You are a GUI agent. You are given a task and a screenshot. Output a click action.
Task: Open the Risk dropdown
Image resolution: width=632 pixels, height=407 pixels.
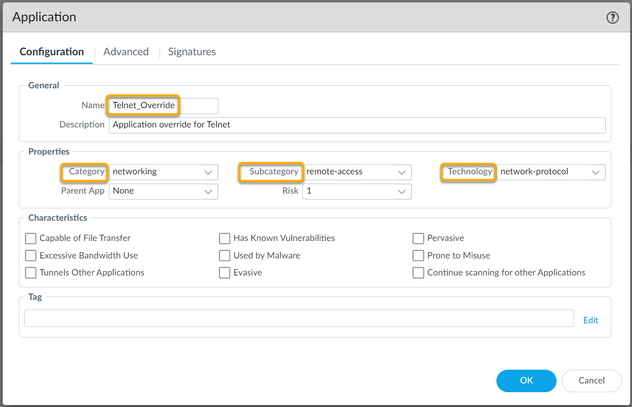(x=357, y=190)
